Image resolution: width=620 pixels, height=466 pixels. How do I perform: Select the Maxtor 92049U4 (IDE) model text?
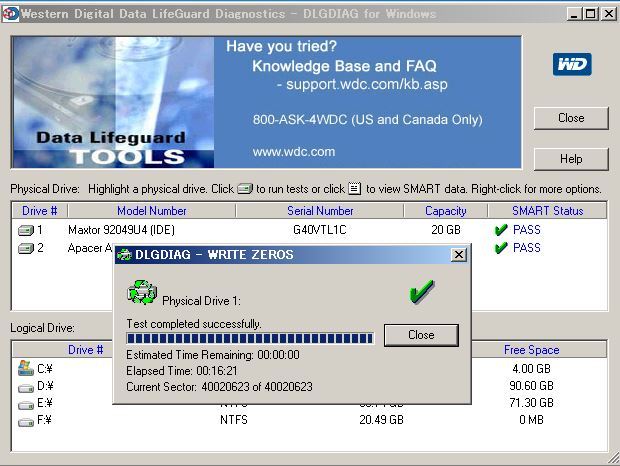(x=121, y=230)
